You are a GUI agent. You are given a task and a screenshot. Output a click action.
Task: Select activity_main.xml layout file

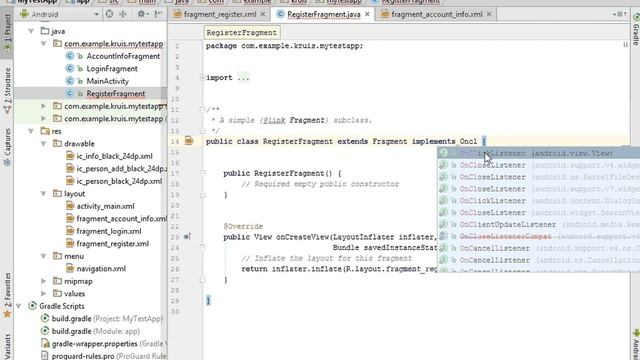tap(105, 206)
